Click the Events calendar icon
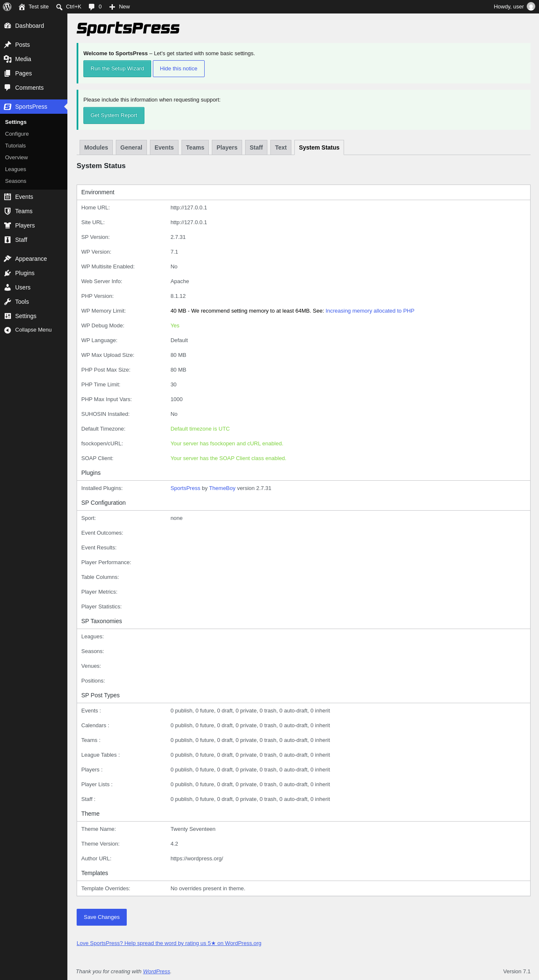This screenshot has width=539, height=980. coord(8,197)
